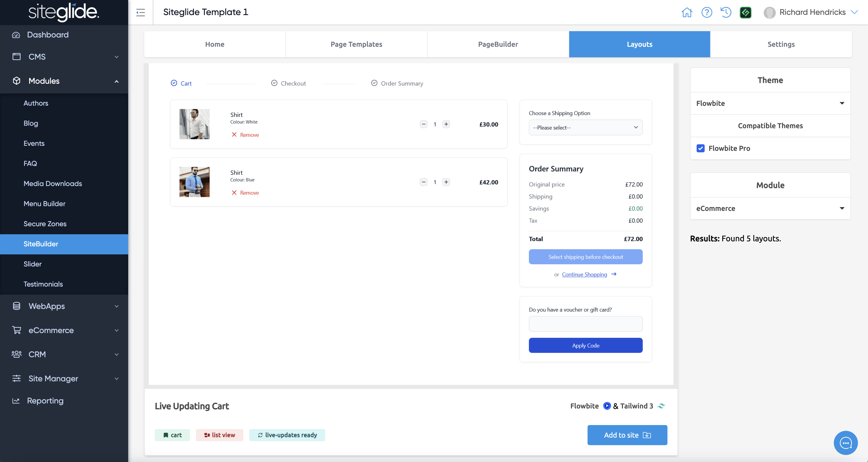Increase quantity of the white shirt
Viewport: 868px width, 462px height.
click(446, 124)
